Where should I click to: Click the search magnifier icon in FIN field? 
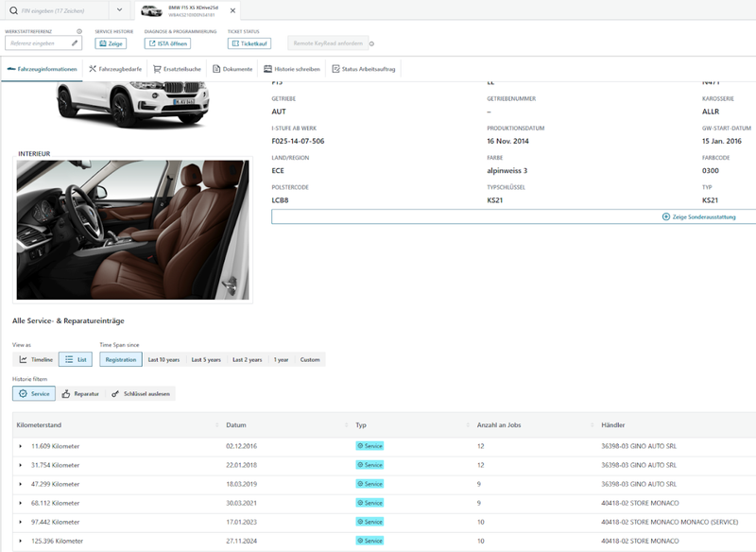click(12, 10)
